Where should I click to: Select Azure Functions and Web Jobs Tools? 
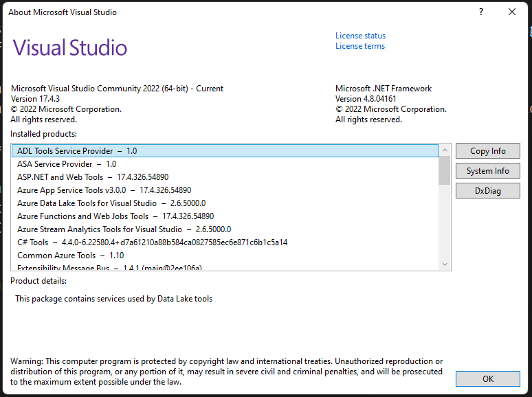[x=225, y=216]
